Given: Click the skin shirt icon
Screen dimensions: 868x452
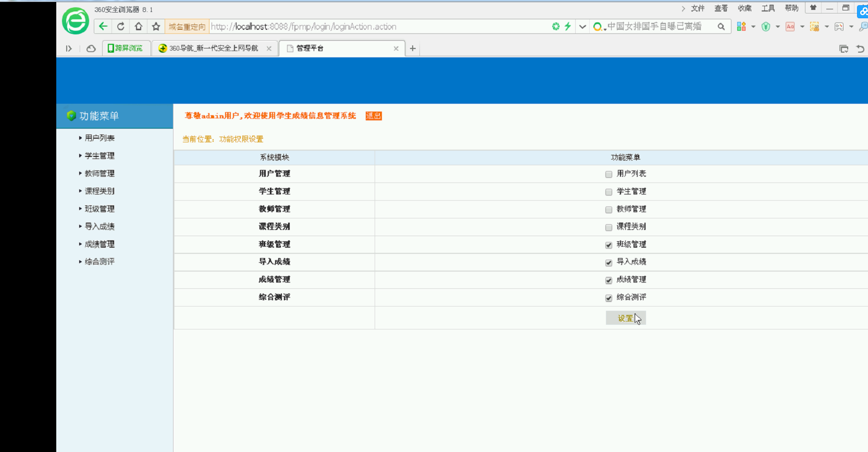Looking at the screenshot, I should [813, 7].
